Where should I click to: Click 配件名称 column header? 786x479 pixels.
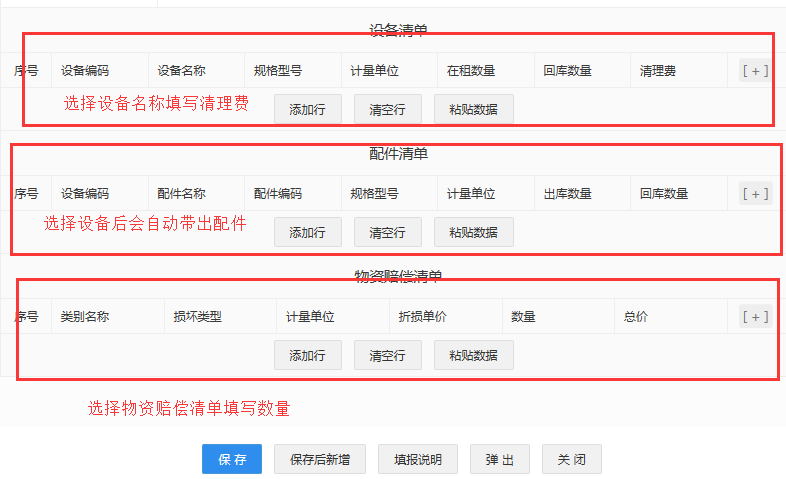[x=181, y=193]
